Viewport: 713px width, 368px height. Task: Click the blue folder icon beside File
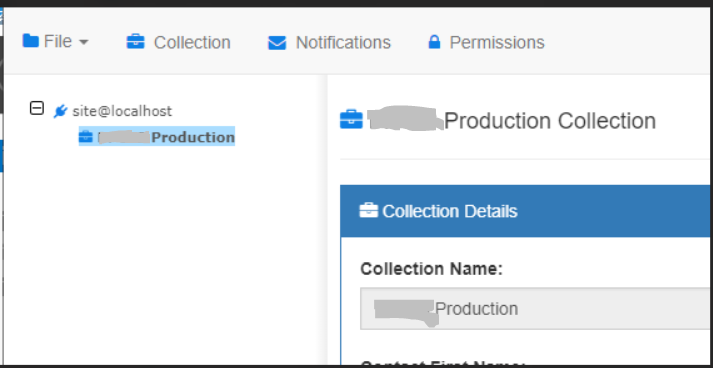30,41
